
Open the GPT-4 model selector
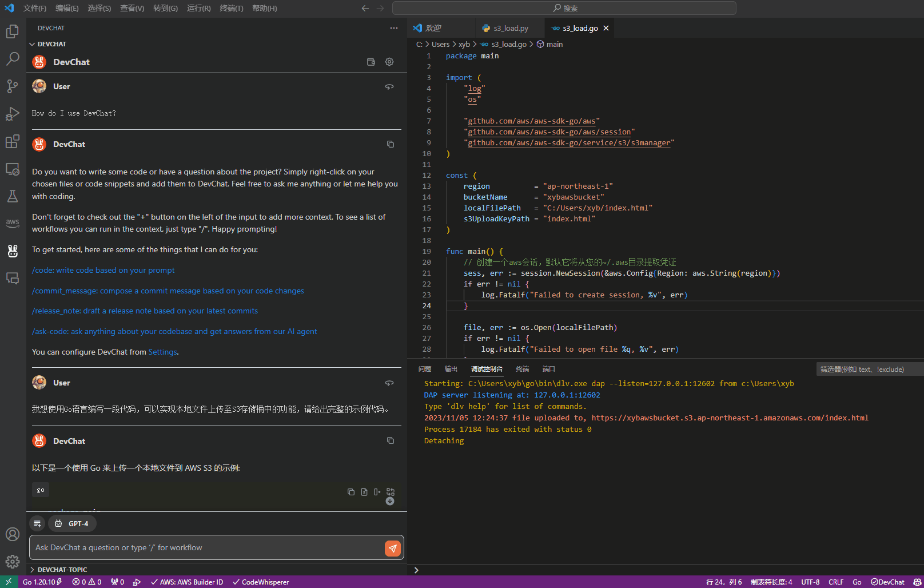(x=72, y=523)
